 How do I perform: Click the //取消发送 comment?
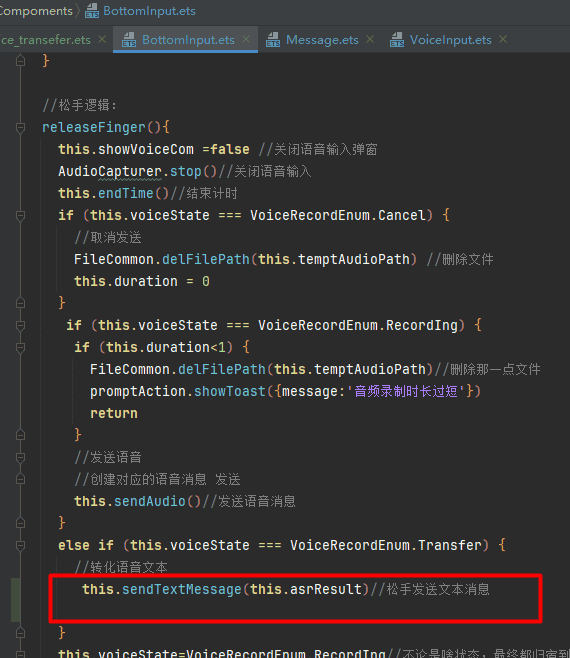[108, 238]
